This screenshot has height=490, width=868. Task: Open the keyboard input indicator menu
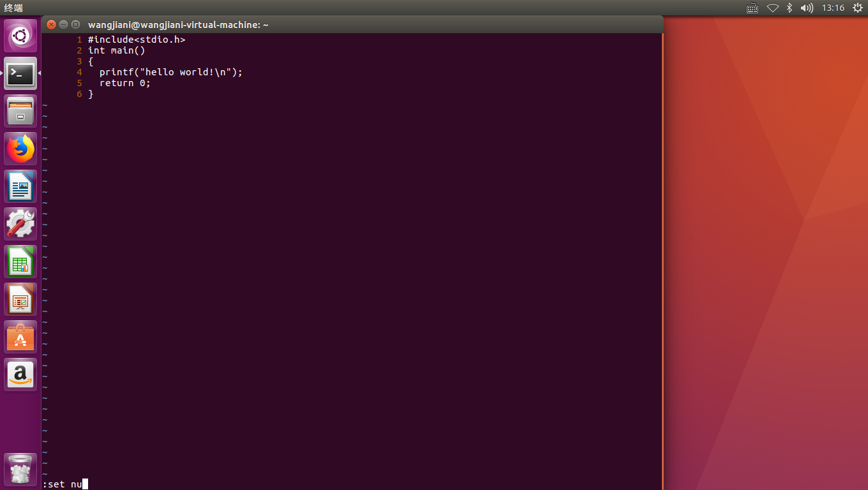[x=752, y=8]
